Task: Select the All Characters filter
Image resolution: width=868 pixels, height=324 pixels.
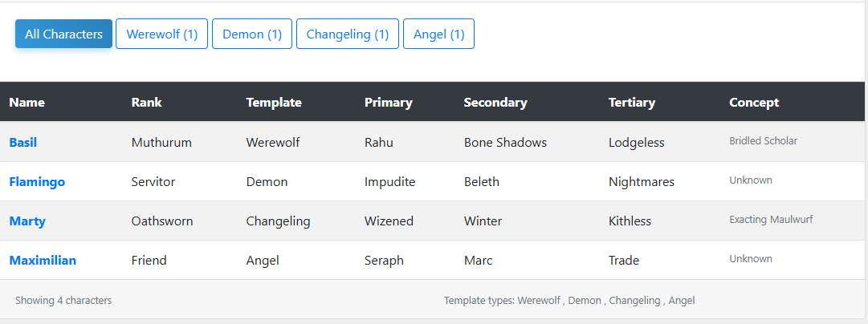Action: pos(63,34)
